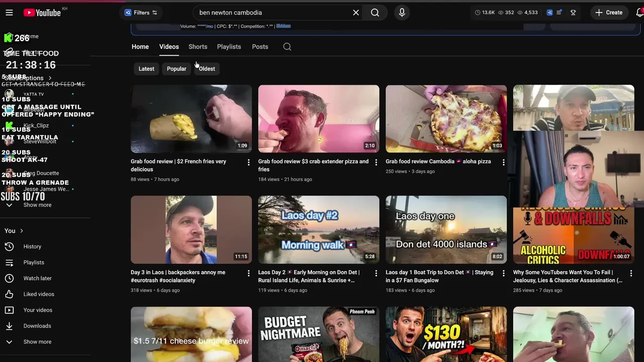Screen dimensions: 644x362
Task: Open title 'Grab food review Cambodia aloha pizza'
Action: click(x=438, y=161)
